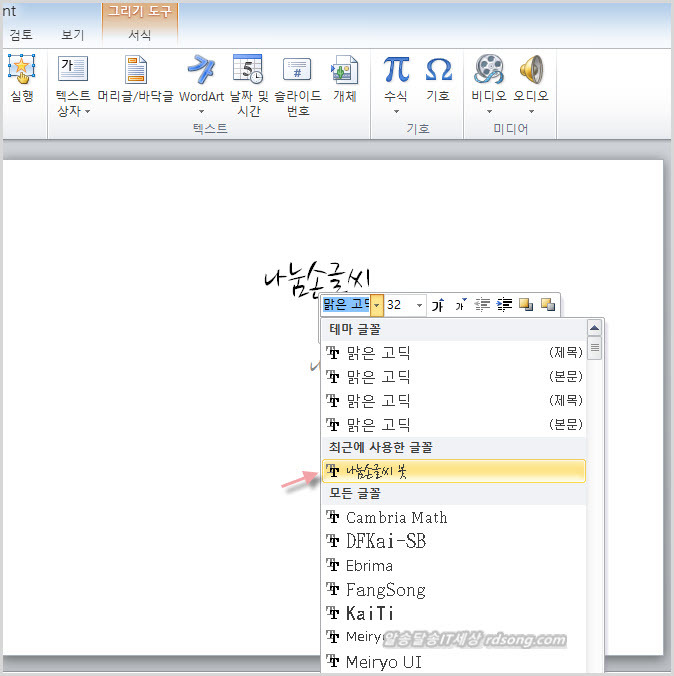The width and height of the screenshot is (674, 676).
Task: Insert Date and Time (날짜 및 시간)
Action: [x=246, y=70]
